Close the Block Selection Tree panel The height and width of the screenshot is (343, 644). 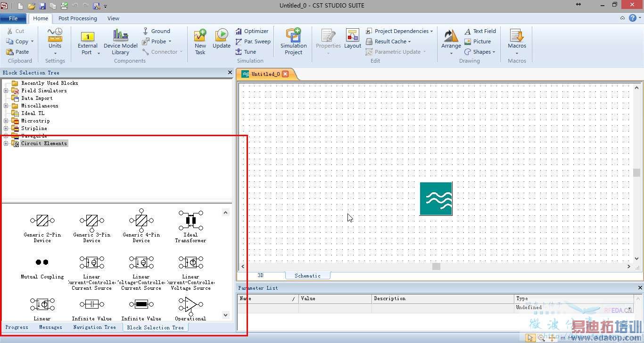coord(230,73)
